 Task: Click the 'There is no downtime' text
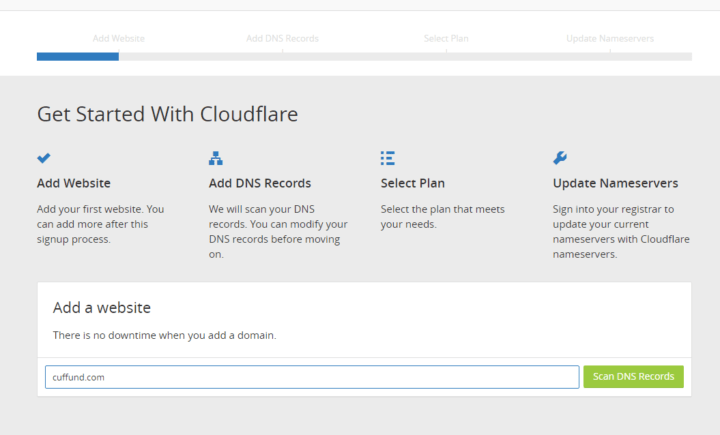click(x=164, y=335)
